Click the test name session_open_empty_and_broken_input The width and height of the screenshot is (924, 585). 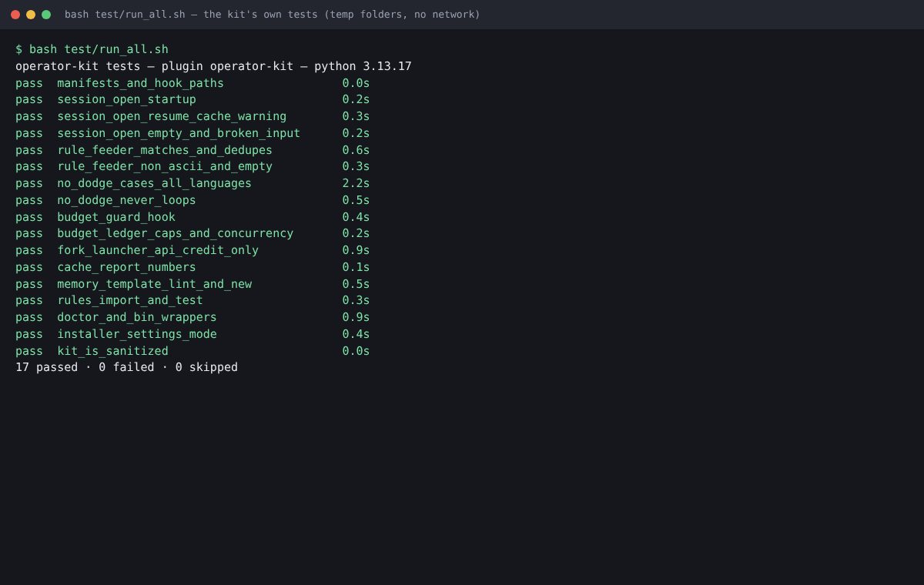click(x=179, y=133)
